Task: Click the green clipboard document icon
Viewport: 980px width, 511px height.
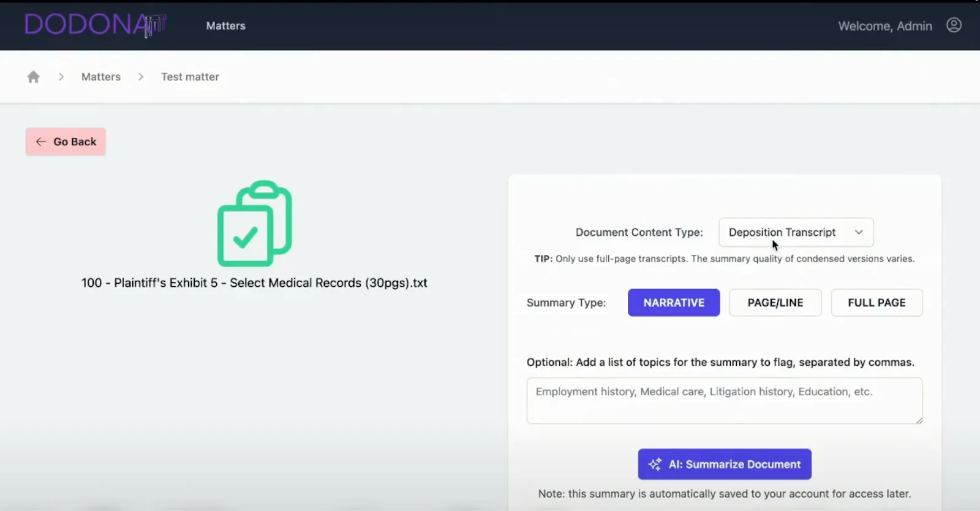Action: tap(254, 224)
